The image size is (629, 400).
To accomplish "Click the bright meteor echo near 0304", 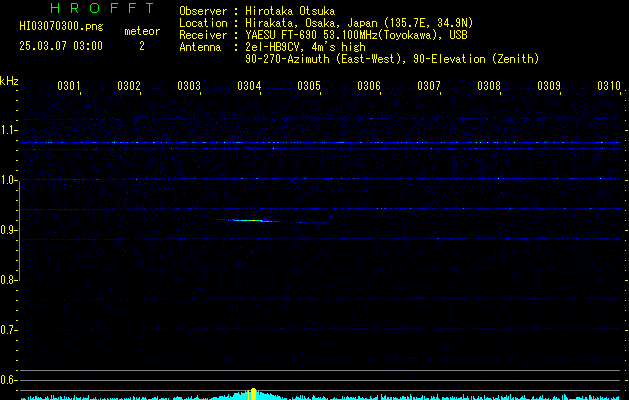I will pyautogui.click(x=248, y=220).
